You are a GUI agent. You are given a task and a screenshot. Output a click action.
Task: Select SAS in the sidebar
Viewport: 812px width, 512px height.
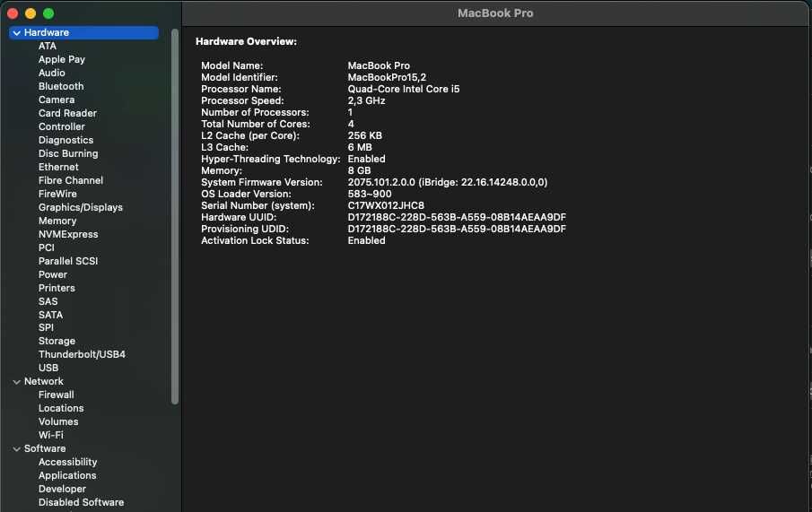click(x=48, y=302)
